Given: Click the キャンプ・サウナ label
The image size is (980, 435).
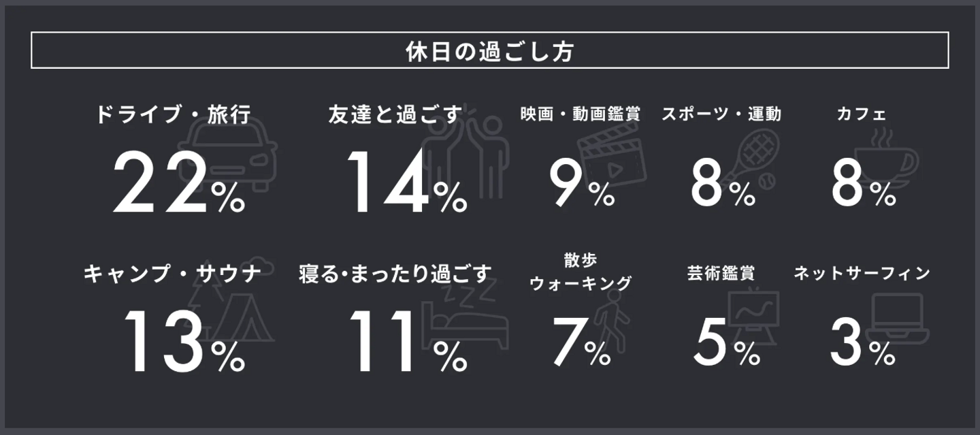Looking at the screenshot, I should 172,274.
